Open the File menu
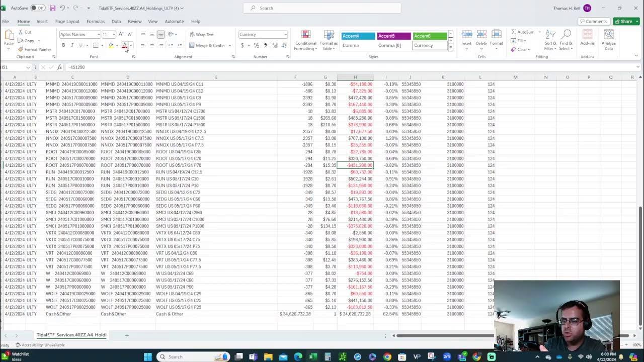Image resolution: width=644 pixels, height=362 pixels. [5, 22]
